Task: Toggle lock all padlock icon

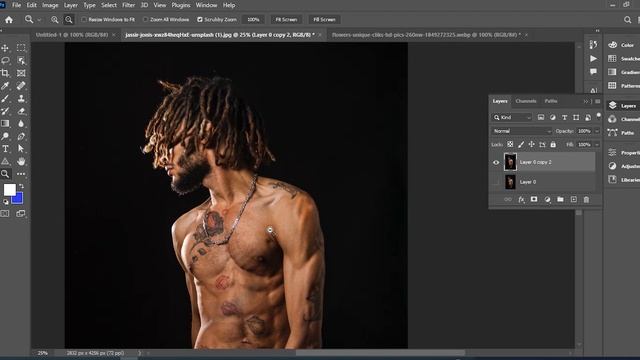Action: click(x=553, y=144)
